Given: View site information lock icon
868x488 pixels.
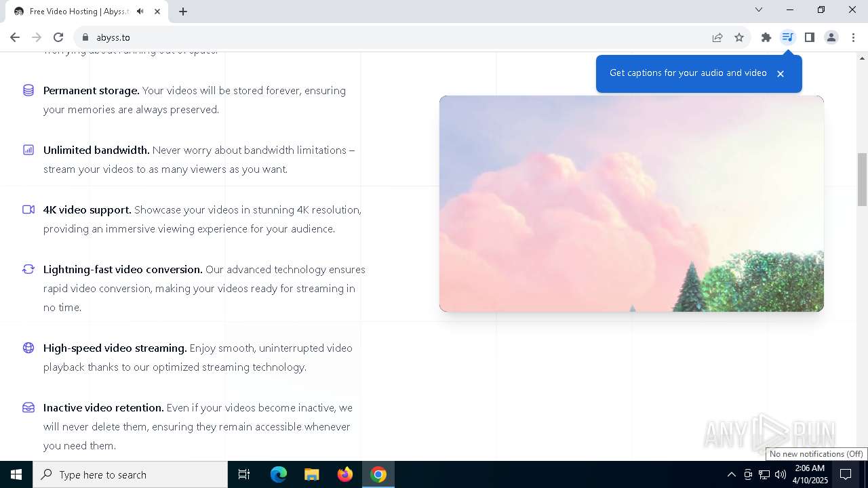Looking at the screenshot, I should (x=85, y=37).
